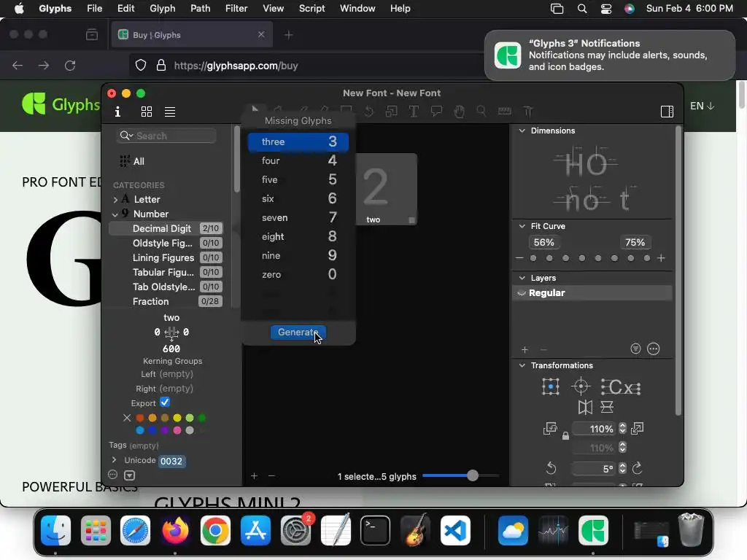Toggle the Export checkbox

pos(165,402)
